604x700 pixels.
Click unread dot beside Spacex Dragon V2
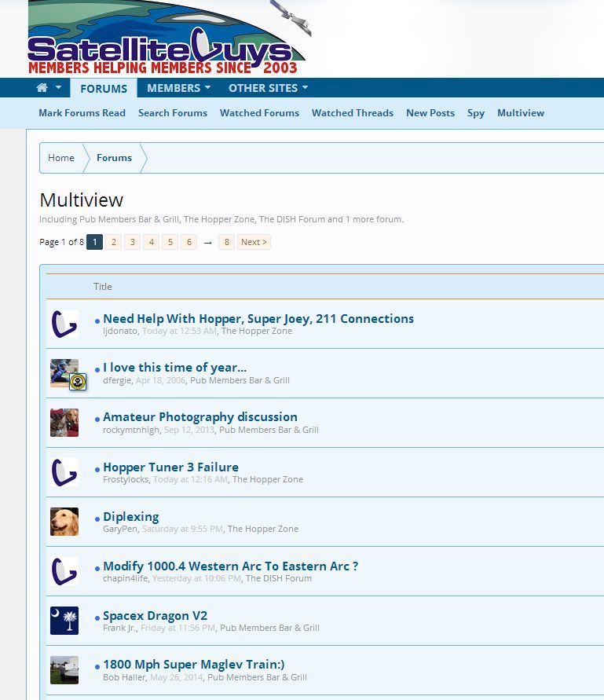tap(97, 618)
